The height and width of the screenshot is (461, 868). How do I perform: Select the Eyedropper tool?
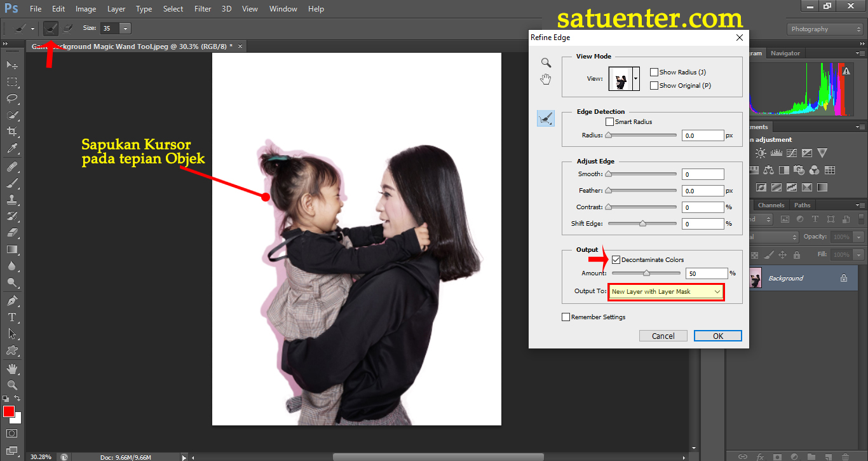pyautogui.click(x=12, y=149)
